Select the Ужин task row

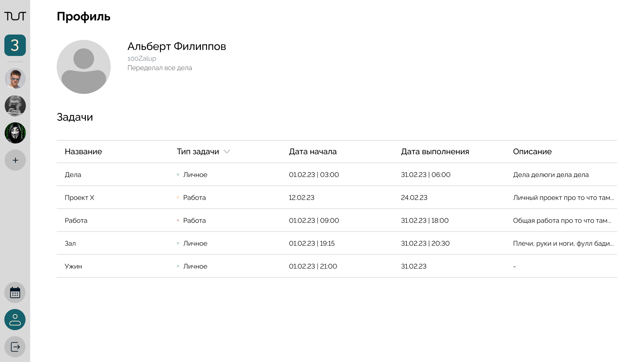click(73, 266)
